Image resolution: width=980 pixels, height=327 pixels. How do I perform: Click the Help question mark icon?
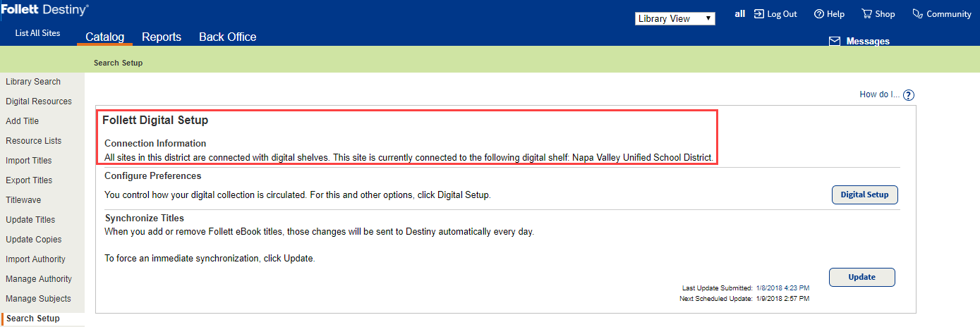click(x=818, y=14)
